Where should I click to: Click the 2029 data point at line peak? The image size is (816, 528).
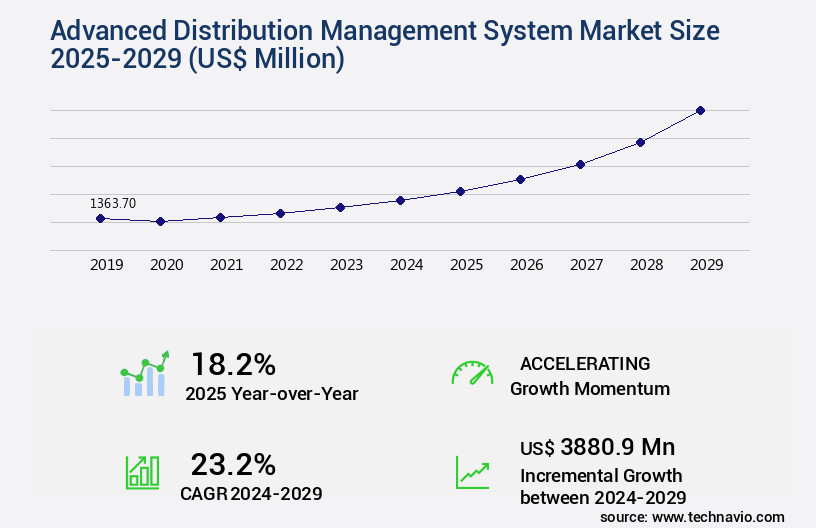click(700, 110)
